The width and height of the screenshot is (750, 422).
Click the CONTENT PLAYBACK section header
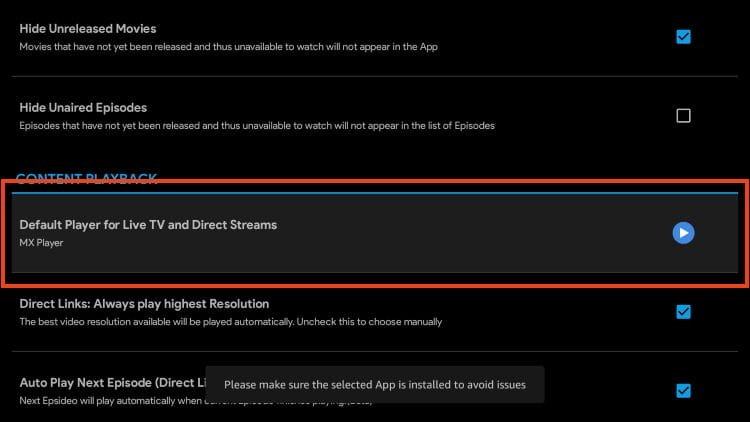click(x=87, y=178)
